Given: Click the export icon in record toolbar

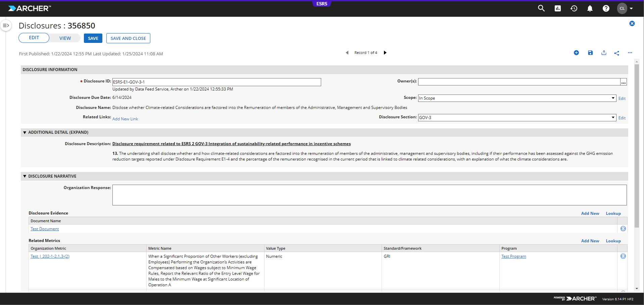Looking at the screenshot, I should (604, 53).
